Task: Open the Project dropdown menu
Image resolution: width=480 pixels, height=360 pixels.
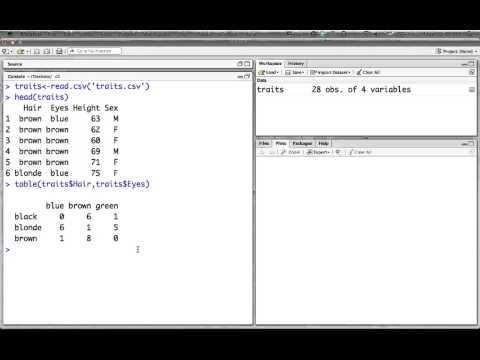Action: pos(456,51)
